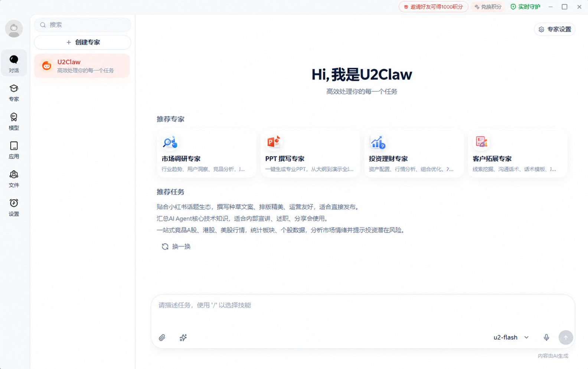Click 邀请好友可得1000积分 invite banner

tap(433, 7)
